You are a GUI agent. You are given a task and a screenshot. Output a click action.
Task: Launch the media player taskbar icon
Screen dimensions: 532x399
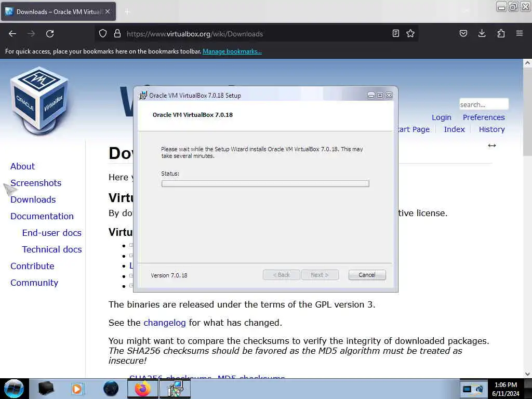point(77,389)
